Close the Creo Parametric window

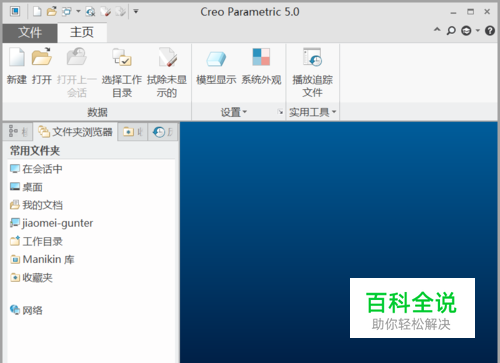[487, 12]
